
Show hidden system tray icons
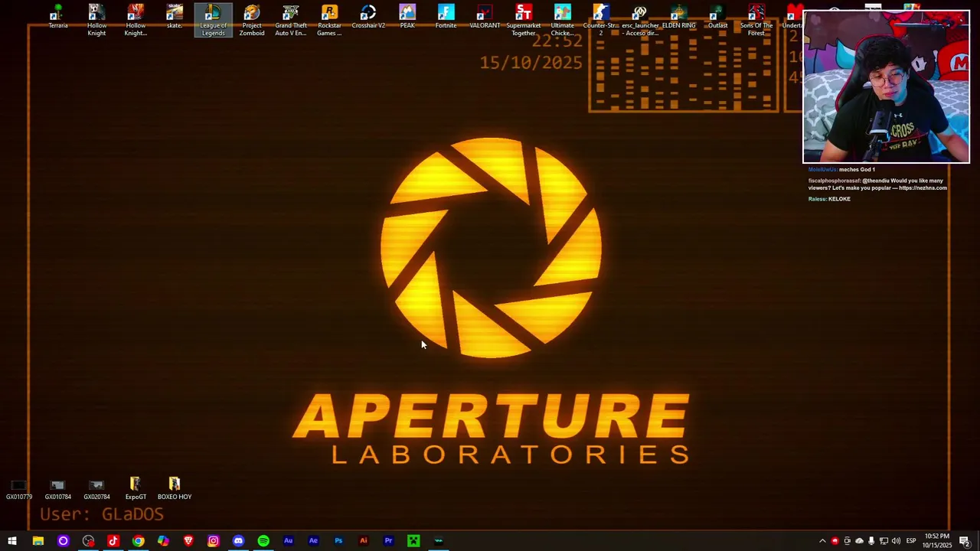[x=822, y=541]
